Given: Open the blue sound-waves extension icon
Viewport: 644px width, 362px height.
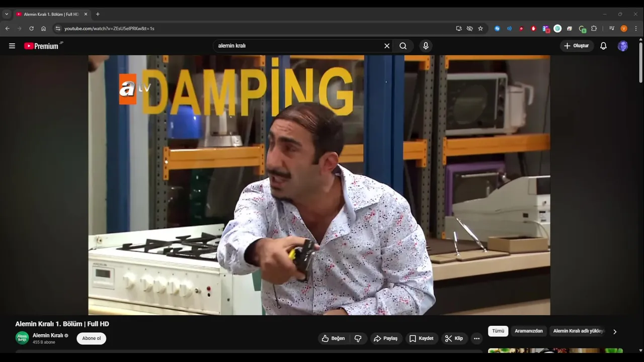Looking at the screenshot, I should click(509, 29).
